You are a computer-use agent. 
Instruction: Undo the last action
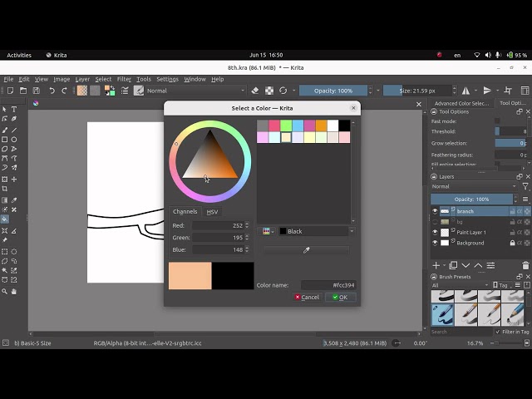(x=52, y=91)
